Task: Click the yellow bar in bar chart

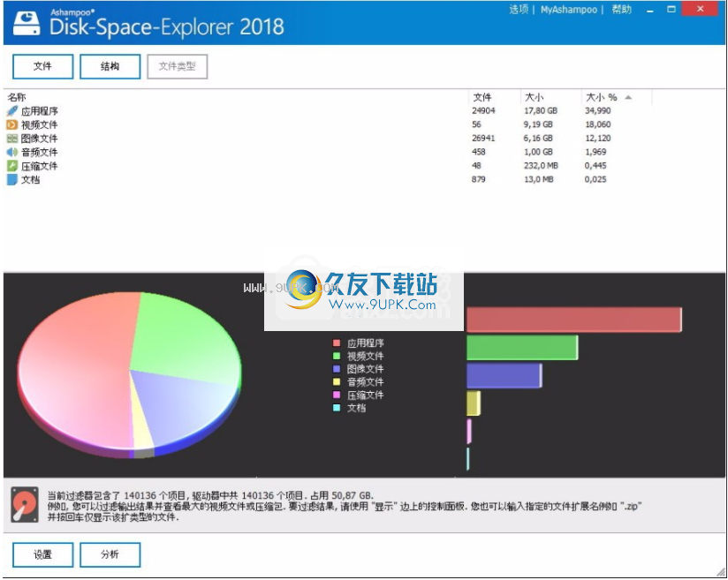Action: (473, 403)
